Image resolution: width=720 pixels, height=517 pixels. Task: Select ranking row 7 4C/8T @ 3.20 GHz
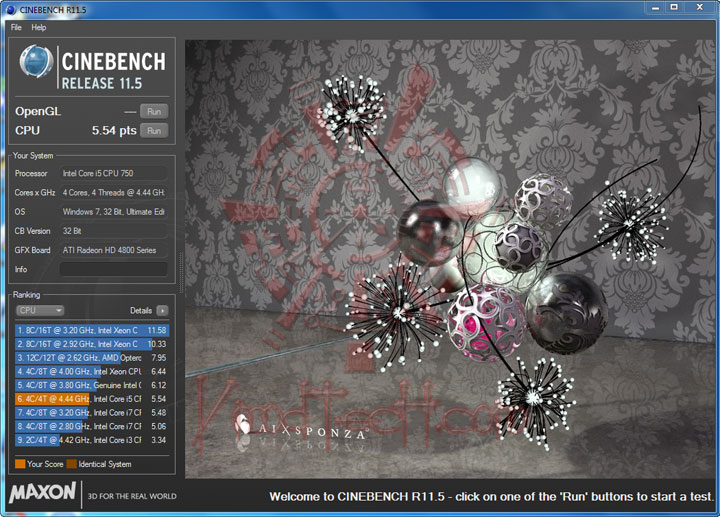[x=92, y=413]
